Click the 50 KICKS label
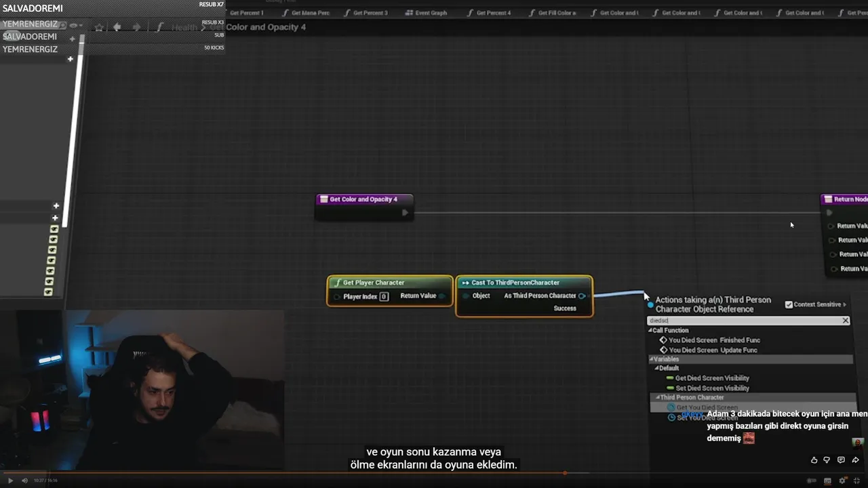Screen dimensions: 868x488 (214, 47)
